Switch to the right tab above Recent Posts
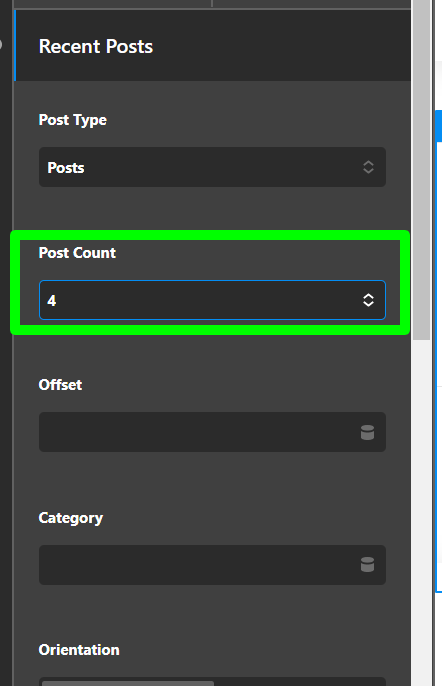Screen dimensions: 442x686 (x=312, y=4)
